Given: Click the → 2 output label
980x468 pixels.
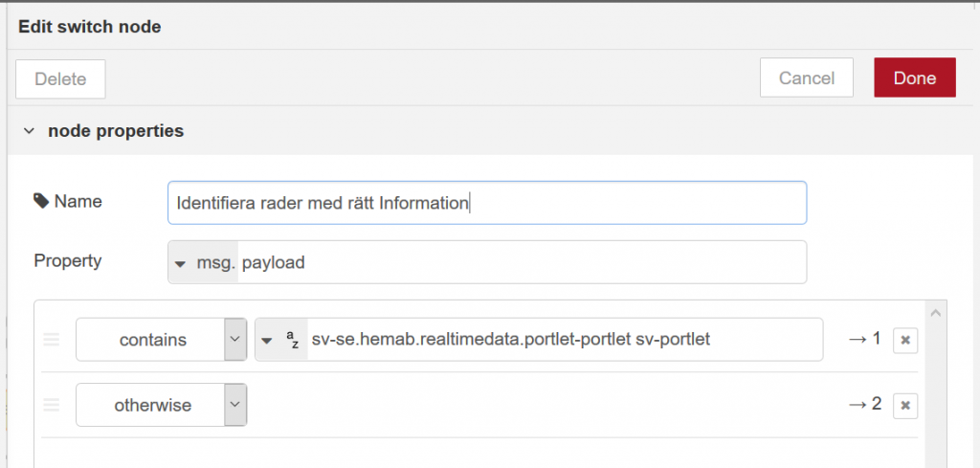Looking at the screenshot, I should tap(864, 404).
